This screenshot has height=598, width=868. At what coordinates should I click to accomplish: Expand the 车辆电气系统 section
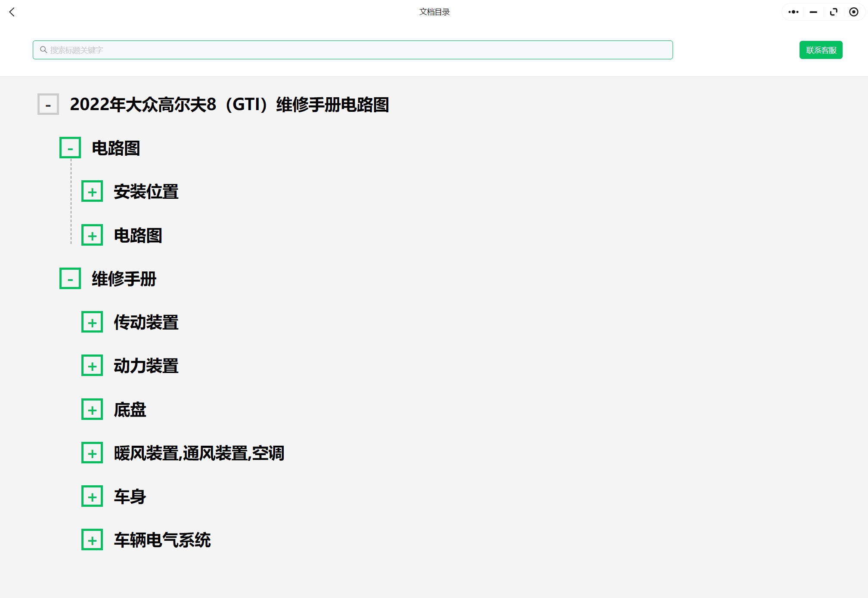click(93, 540)
